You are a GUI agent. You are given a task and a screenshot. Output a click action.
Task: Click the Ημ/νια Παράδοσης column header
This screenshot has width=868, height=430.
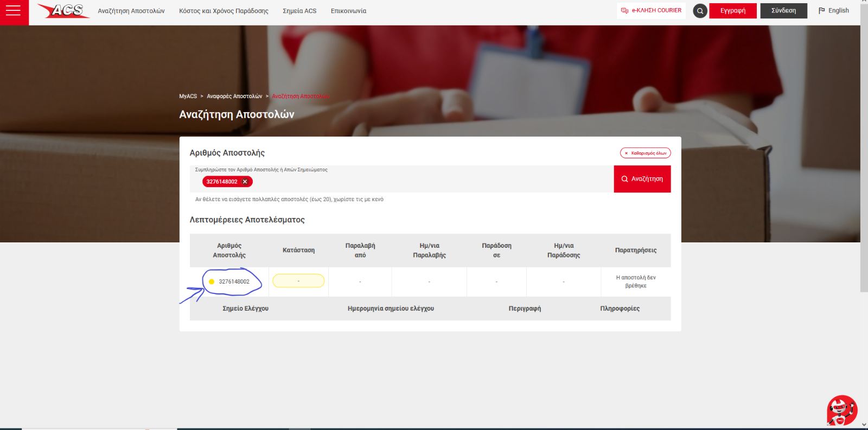click(564, 251)
